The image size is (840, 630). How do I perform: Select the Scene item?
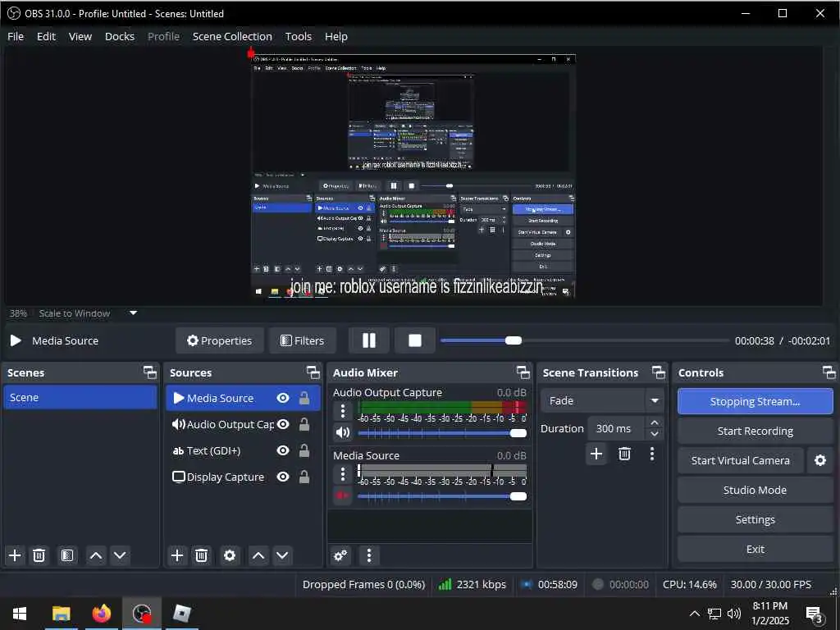tap(80, 398)
